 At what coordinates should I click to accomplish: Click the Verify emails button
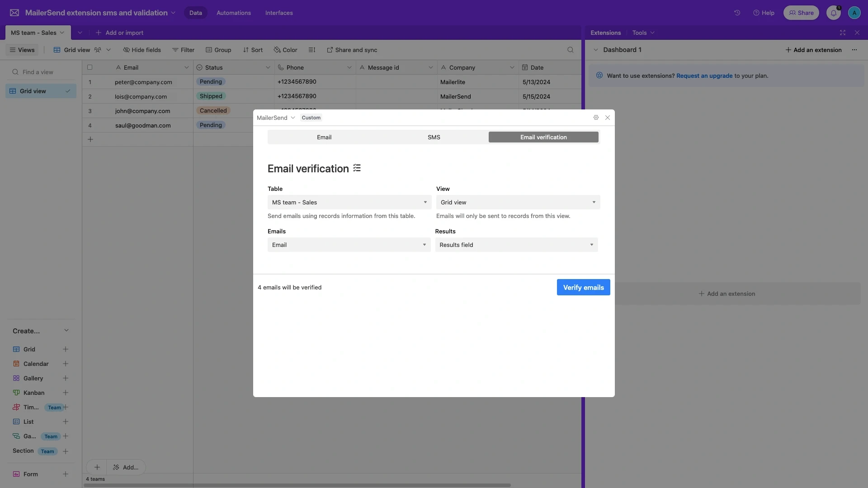click(x=583, y=287)
